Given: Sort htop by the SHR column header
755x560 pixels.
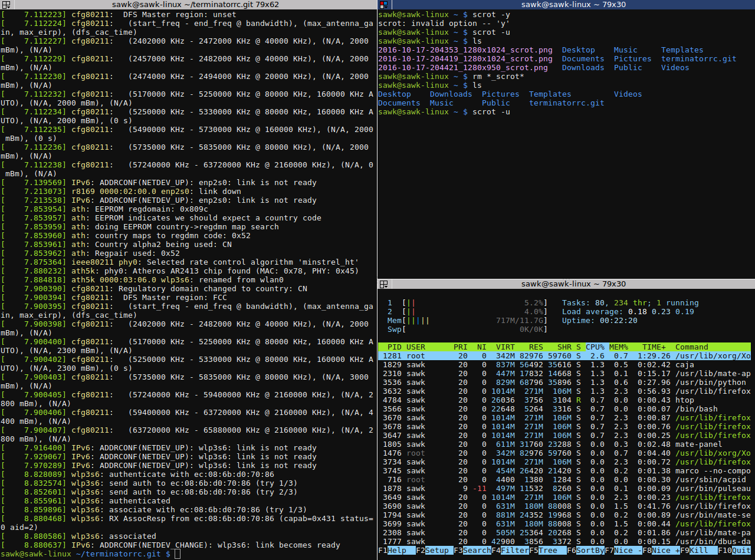Looking at the screenshot, I should point(564,347).
